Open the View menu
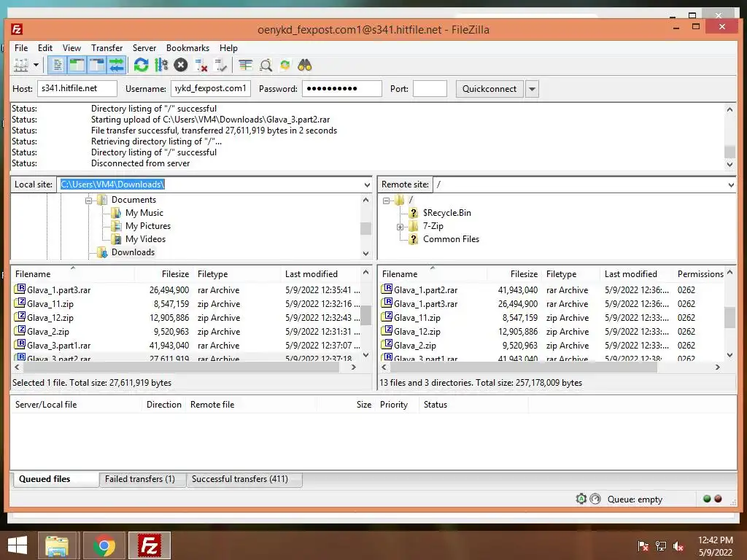Viewport: 747px width, 560px height. pos(71,48)
